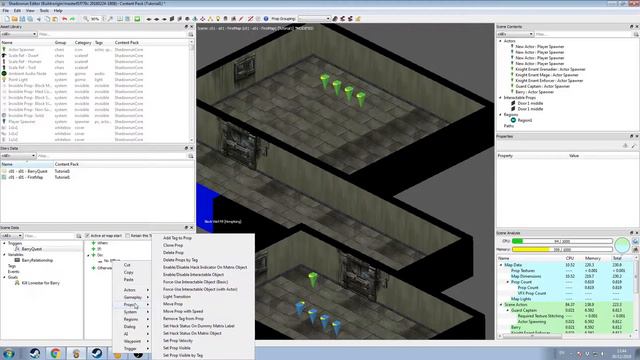
Task: Open the File menu
Action: (6, 11)
